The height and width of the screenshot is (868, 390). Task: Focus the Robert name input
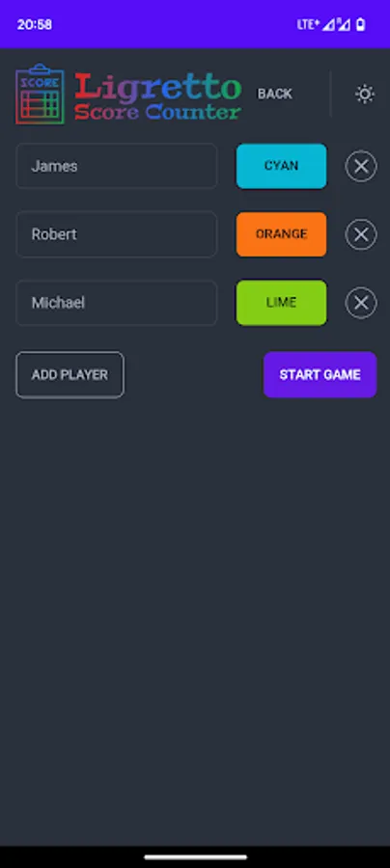tap(117, 234)
